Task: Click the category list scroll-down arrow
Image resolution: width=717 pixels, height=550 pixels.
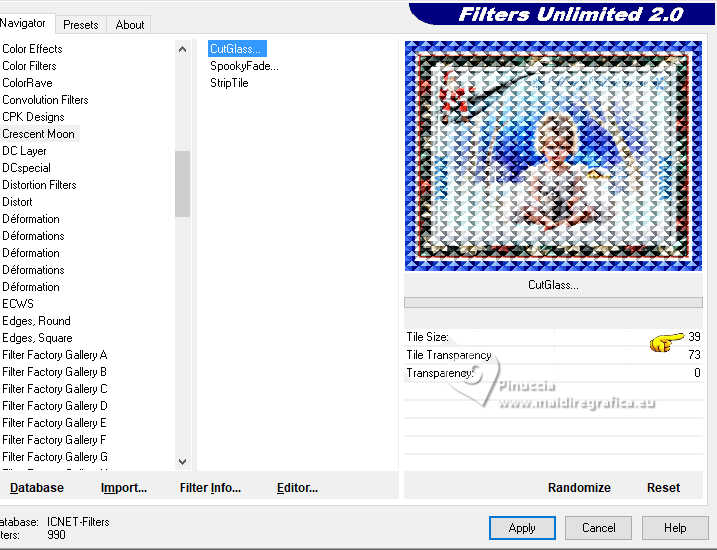Action: [x=182, y=461]
